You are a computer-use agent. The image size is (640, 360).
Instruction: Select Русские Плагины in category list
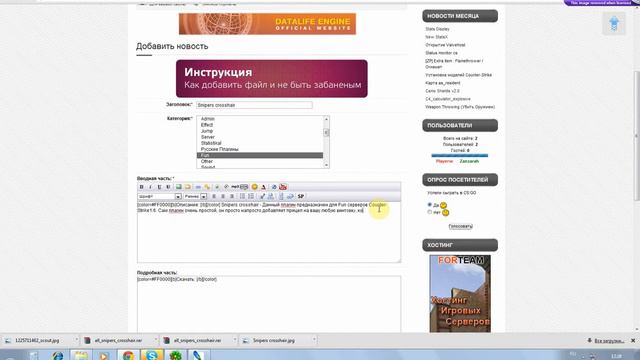[x=260, y=149]
